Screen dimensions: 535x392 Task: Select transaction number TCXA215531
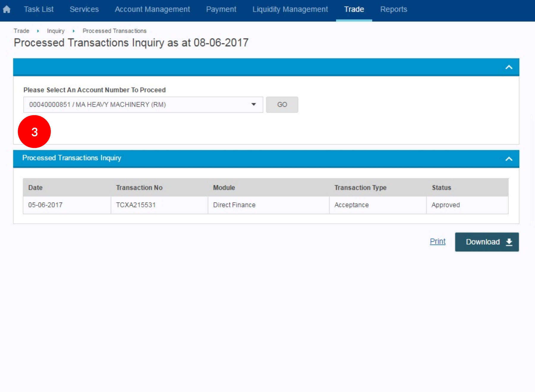pyautogui.click(x=136, y=205)
